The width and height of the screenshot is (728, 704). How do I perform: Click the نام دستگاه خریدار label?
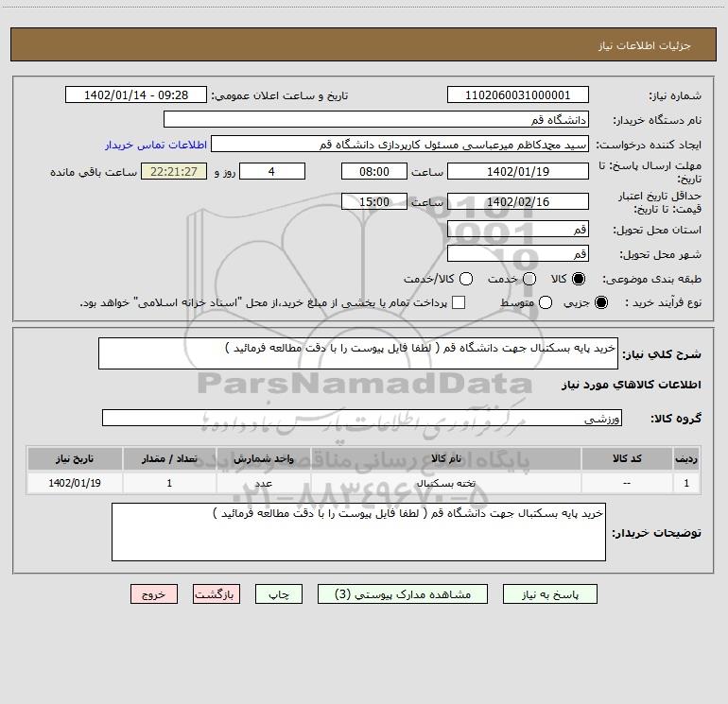pyautogui.click(x=657, y=121)
